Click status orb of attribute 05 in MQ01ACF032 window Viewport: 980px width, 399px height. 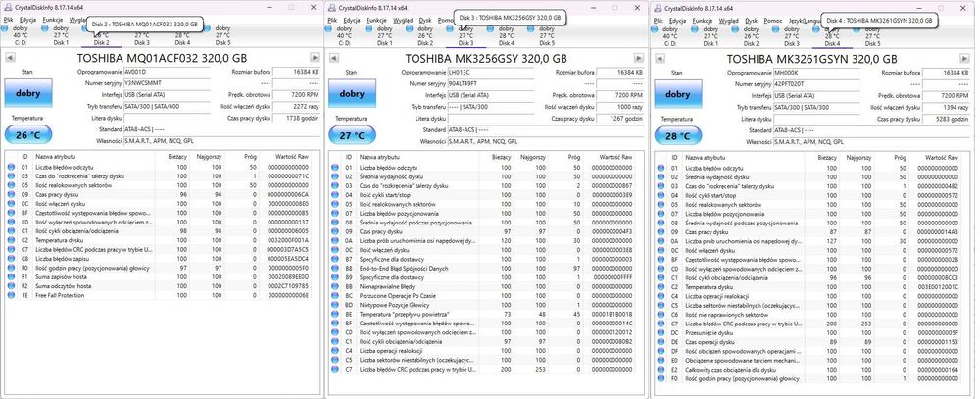pyautogui.click(x=11, y=185)
